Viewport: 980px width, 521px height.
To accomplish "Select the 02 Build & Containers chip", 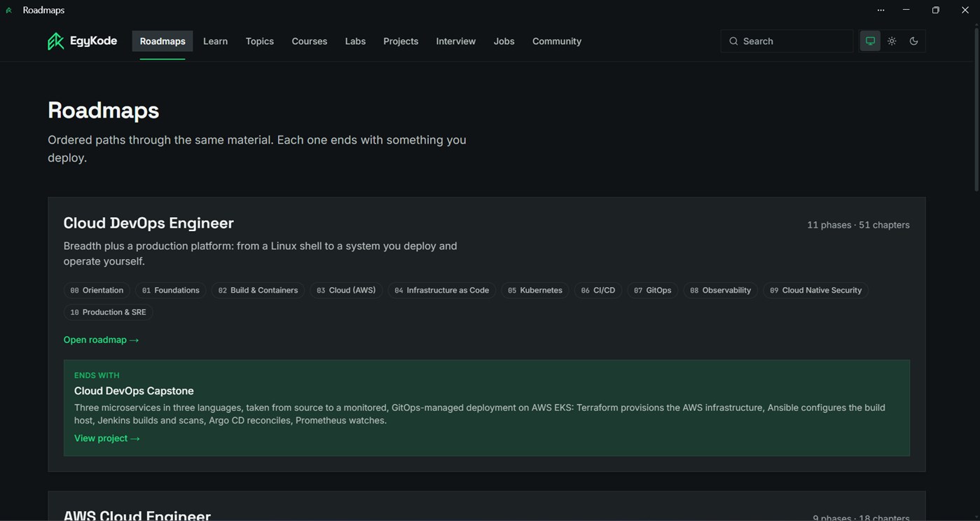I will [258, 291].
